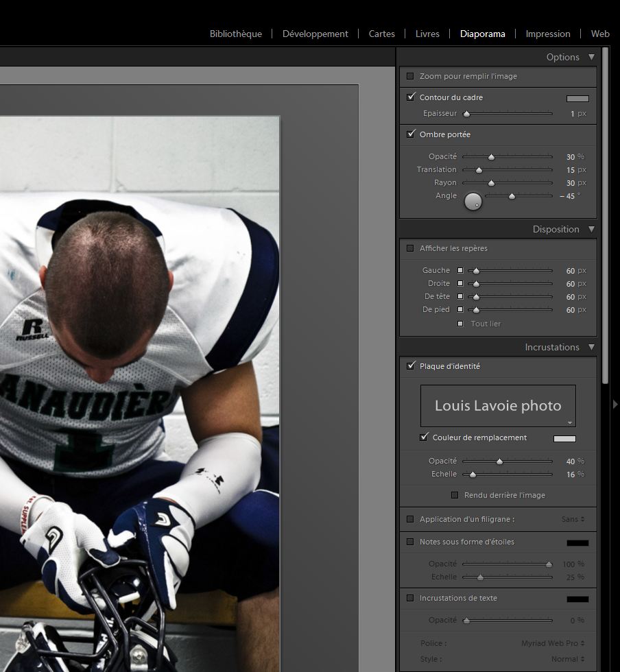
Task: Click the Angle dial knob for shadow
Action: (x=473, y=202)
